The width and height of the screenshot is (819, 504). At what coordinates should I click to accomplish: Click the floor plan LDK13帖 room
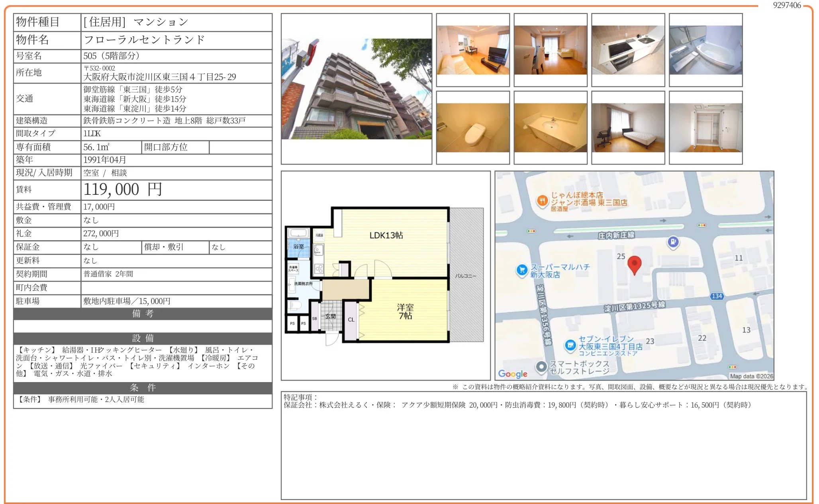coord(386,235)
